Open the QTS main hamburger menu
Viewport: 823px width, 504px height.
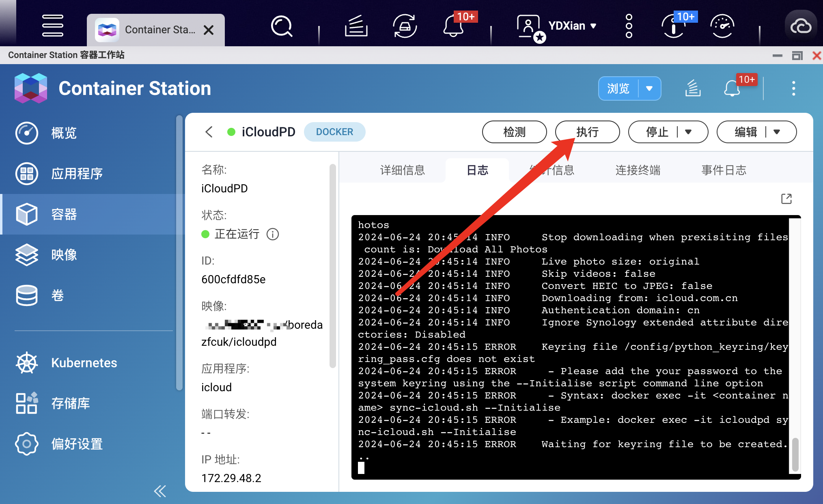click(x=53, y=26)
